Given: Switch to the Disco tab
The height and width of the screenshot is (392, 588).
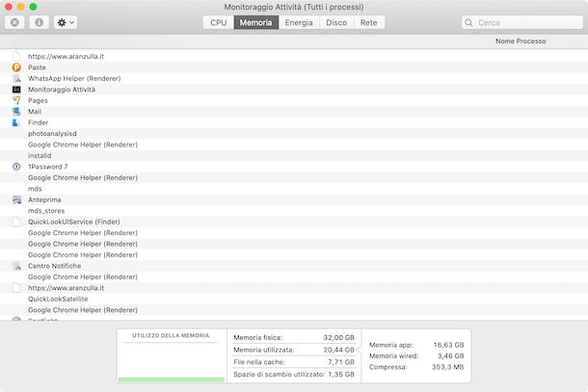Looking at the screenshot, I should coord(336,22).
